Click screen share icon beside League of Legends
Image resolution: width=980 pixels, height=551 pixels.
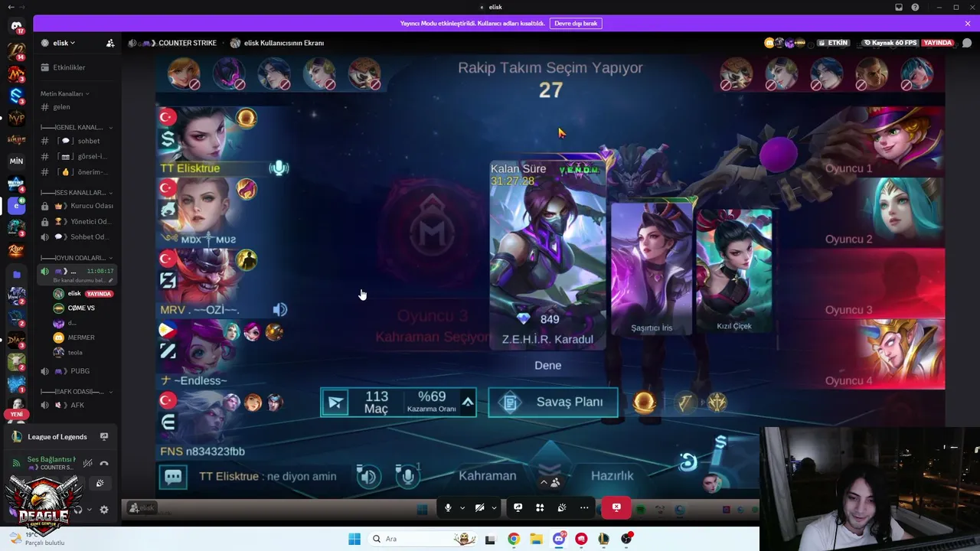[104, 437]
